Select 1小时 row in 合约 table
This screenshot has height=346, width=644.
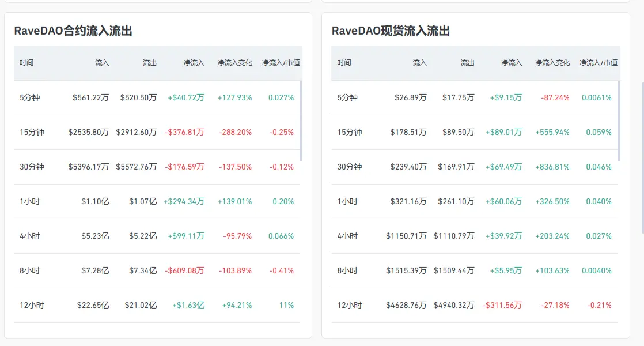(x=157, y=201)
